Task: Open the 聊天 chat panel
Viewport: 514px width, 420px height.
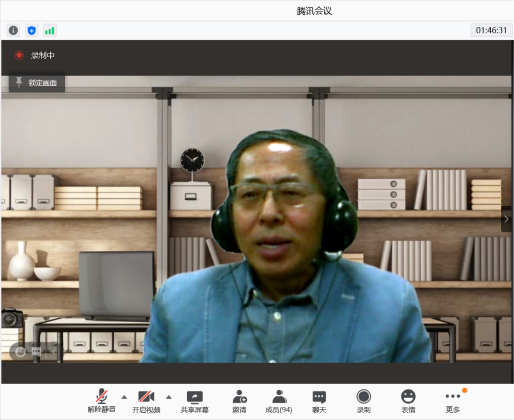Action: [x=319, y=401]
